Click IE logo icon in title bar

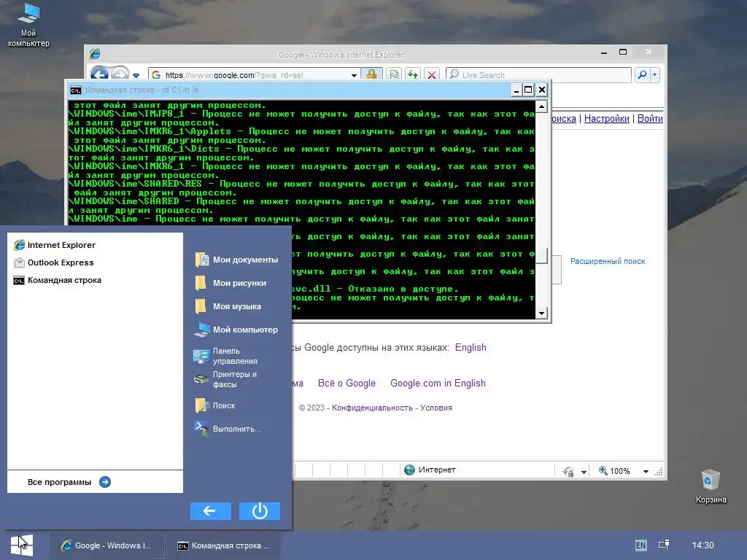[x=94, y=54]
